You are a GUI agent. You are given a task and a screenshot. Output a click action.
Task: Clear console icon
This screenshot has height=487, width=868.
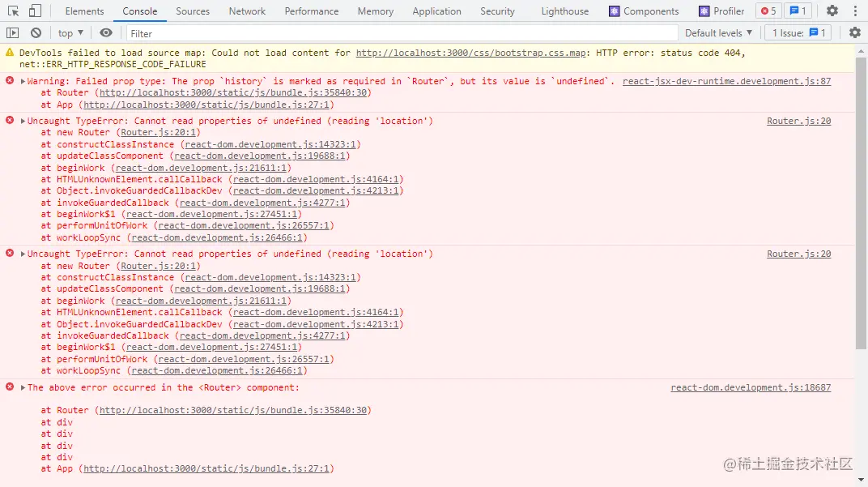click(36, 33)
